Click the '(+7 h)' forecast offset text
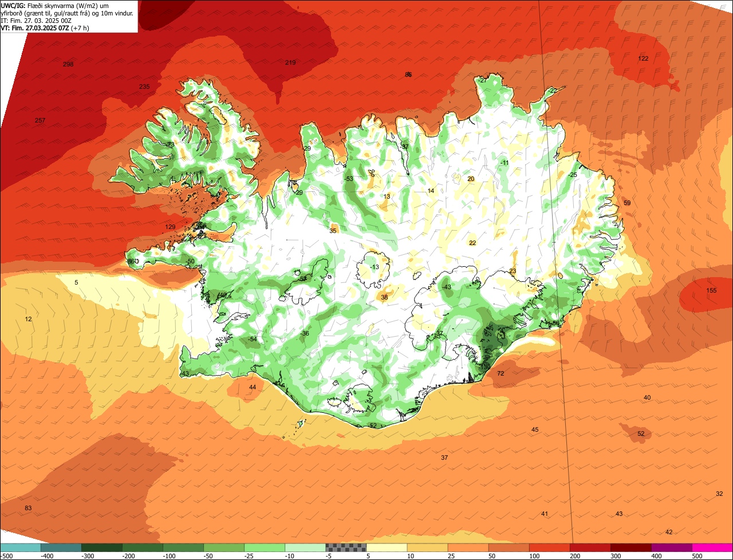Viewport: 733px width, 560px height. (x=80, y=27)
